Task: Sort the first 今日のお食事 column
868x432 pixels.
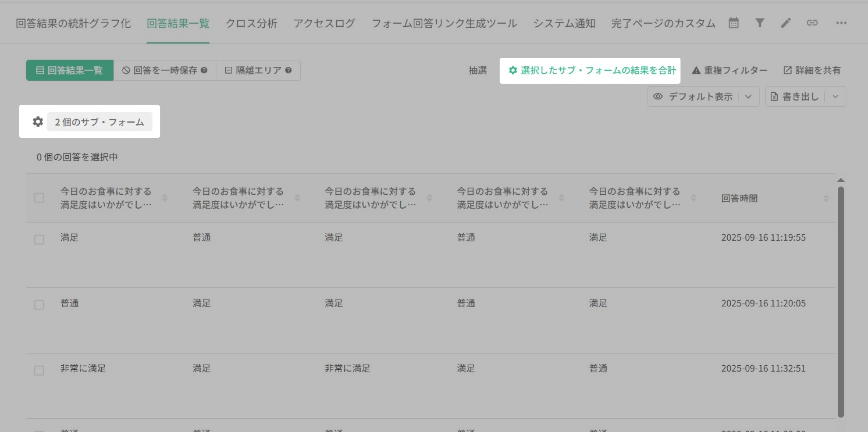Action: pyautogui.click(x=165, y=198)
